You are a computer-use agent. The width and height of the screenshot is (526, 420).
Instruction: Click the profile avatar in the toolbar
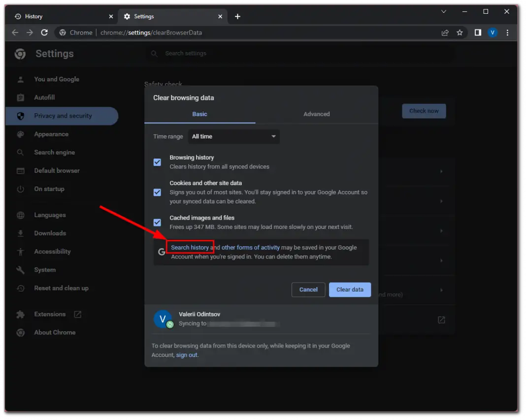point(493,32)
